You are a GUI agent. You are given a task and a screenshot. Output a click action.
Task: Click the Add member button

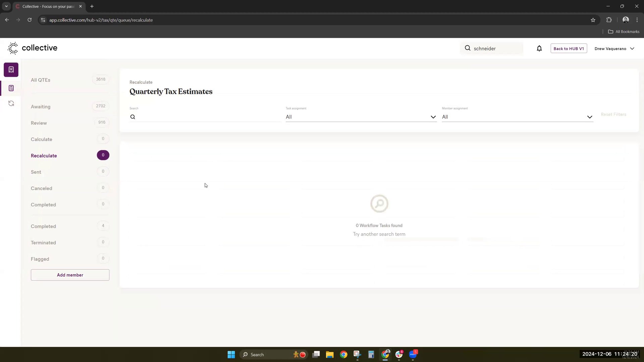(70, 275)
